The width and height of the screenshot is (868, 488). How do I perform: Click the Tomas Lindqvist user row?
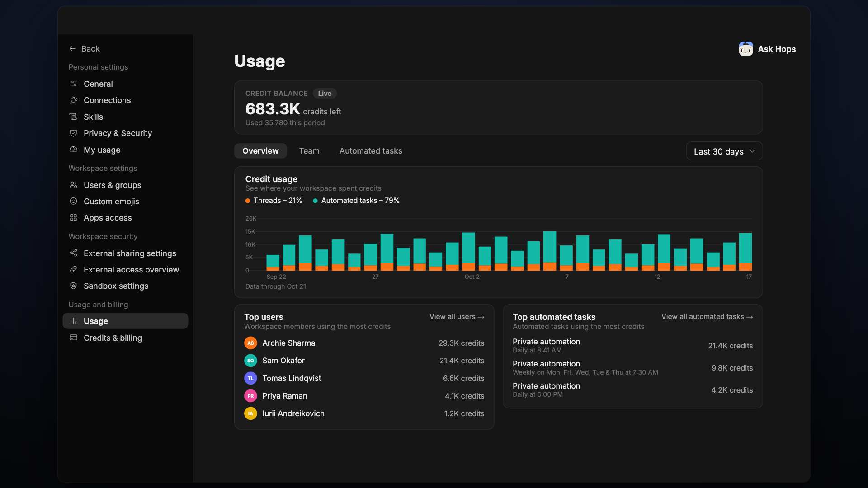pos(364,378)
